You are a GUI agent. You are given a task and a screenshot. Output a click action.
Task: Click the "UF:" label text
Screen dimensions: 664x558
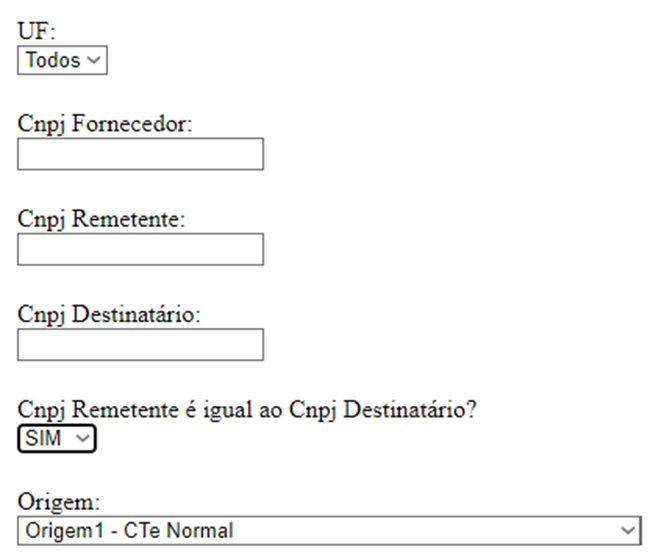(x=36, y=34)
